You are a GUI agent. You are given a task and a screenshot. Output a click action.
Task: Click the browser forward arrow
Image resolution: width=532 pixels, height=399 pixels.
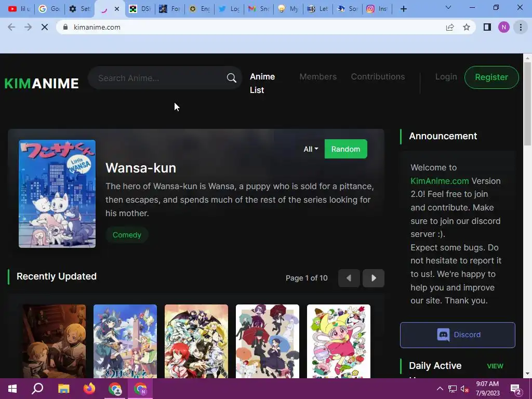pyautogui.click(x=28, y=27)
